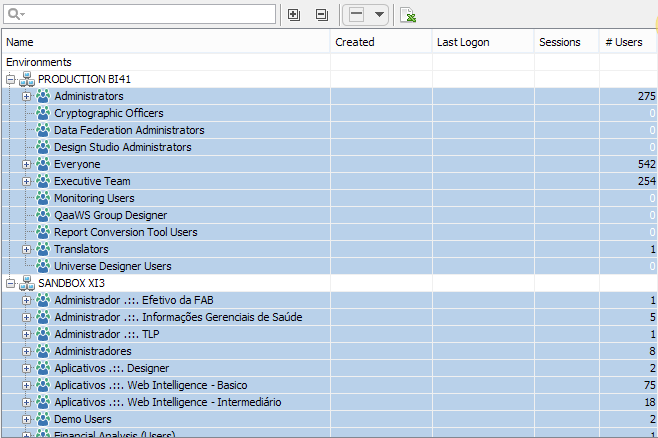Click the Translators group icon
Viewport: 658px width, 438px height.
(43, 249)
